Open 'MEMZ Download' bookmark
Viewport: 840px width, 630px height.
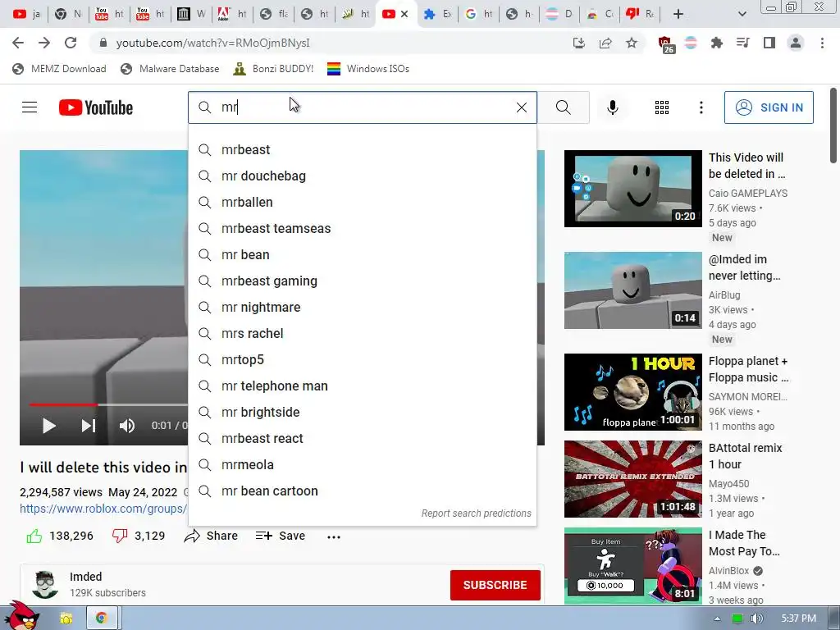point(59,69)
